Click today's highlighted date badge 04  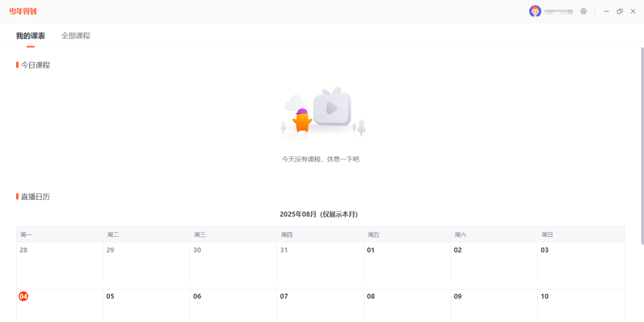pos(23,296)
